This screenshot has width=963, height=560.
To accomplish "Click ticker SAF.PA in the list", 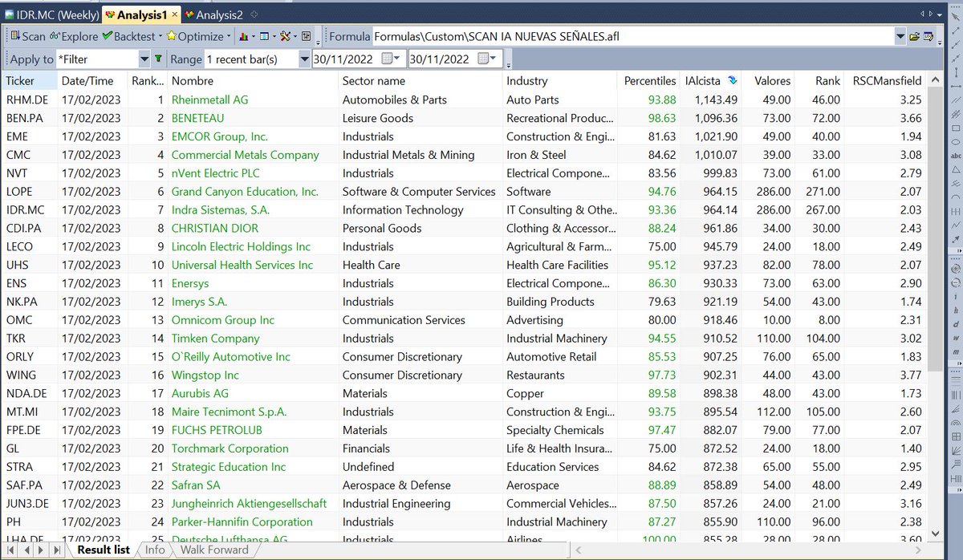I will coord(25,485).
